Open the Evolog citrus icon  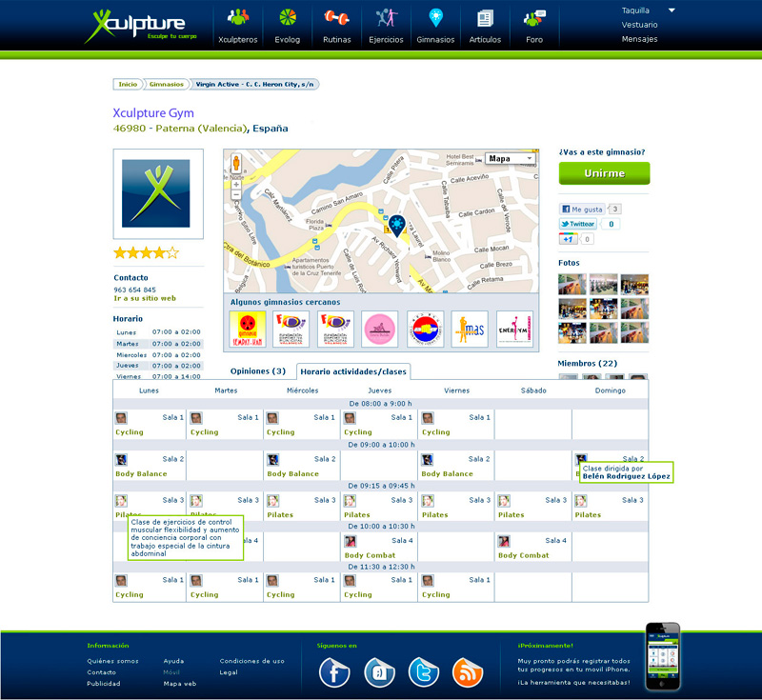coord(288,17)
